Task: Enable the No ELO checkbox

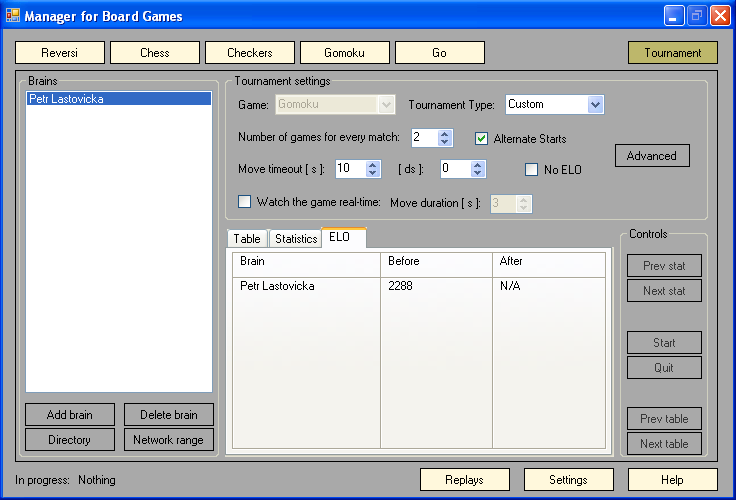Action: pos(531,169)
